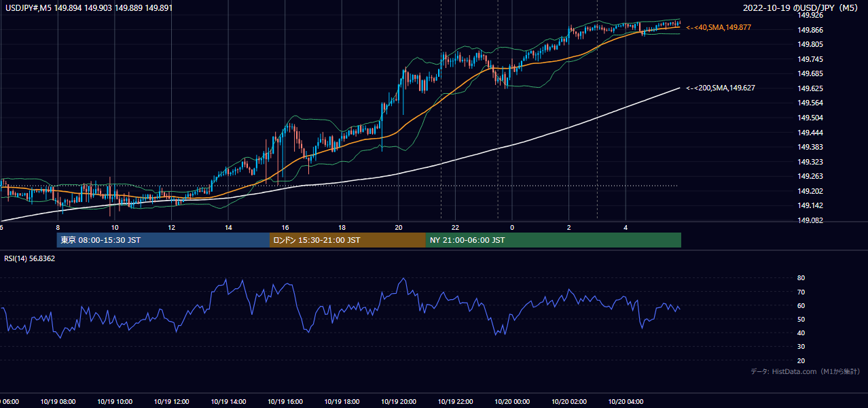Image resolution: width=868 pixels, height=408 pixels.
Task: Click price axis value 149.444
Action: 810,133
